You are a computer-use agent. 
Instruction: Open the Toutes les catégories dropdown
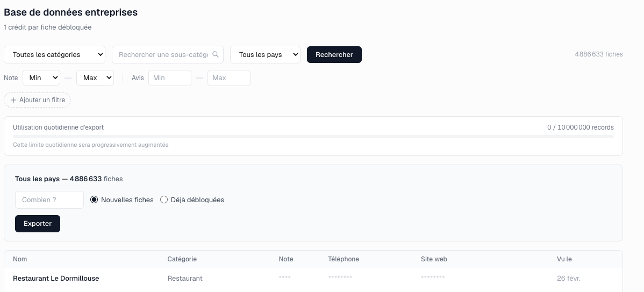55,54
